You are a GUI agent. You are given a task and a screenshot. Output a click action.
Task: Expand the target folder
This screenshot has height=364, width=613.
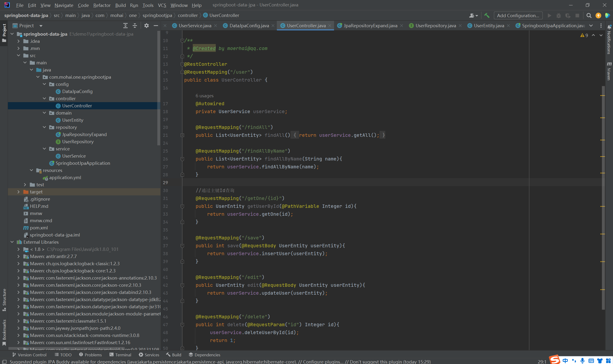(18, 192)
